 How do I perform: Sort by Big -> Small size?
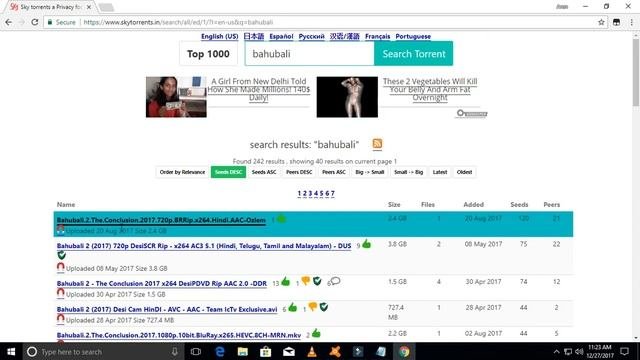click(x=369, y=172)
